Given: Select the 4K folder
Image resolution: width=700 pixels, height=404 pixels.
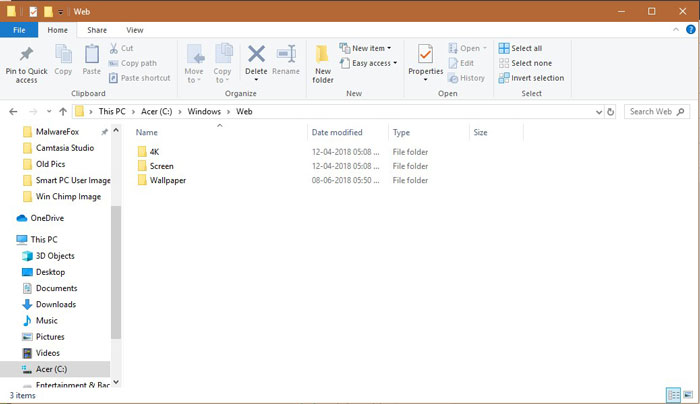Looking at the screenshot, I should coord(148,152).
